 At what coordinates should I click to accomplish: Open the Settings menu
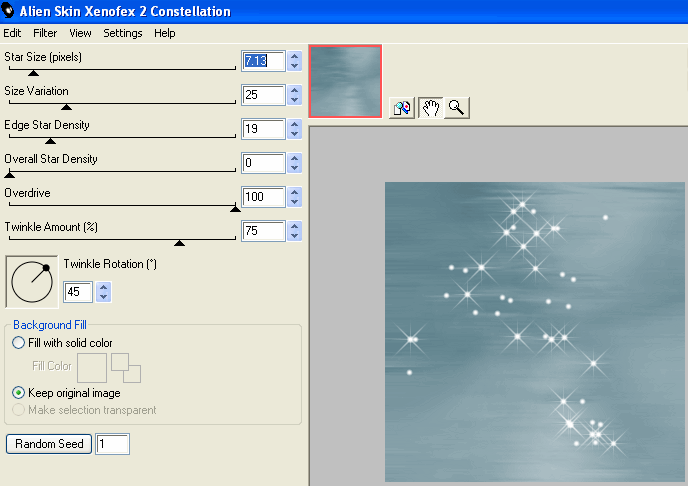click(123, 33)
